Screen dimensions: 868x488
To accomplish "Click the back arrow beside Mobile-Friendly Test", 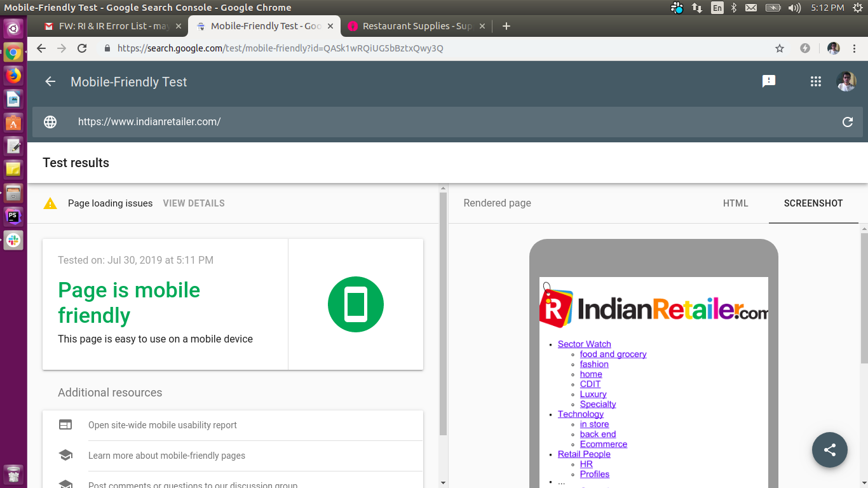I will point(50,82).
